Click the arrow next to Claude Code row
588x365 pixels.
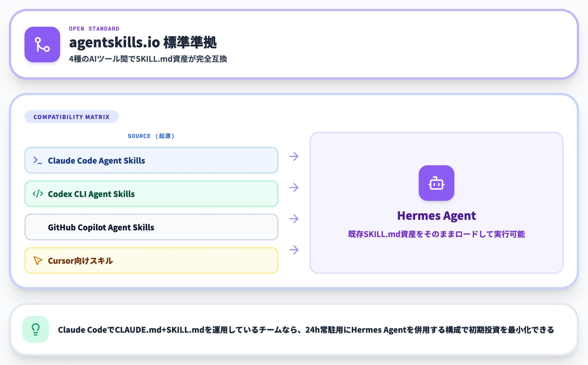click(294, 156)
